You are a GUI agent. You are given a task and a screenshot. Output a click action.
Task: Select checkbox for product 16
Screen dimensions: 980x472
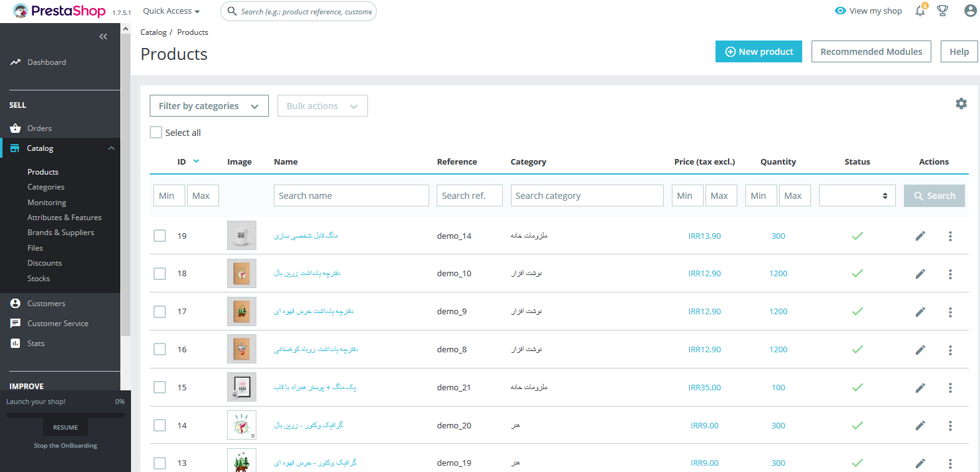tap(160, 349)
